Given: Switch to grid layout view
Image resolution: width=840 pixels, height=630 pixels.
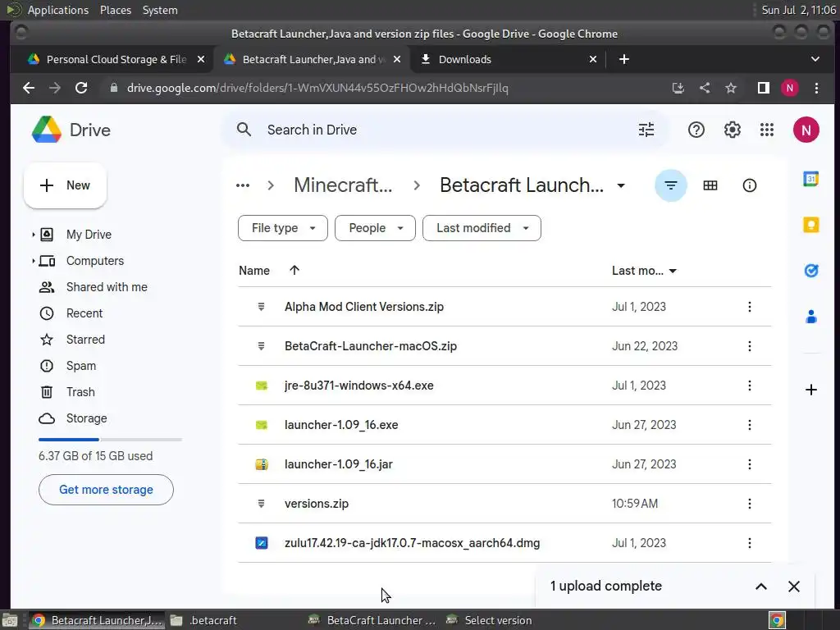Looking at the screenshot, I should tap(710, 185).
